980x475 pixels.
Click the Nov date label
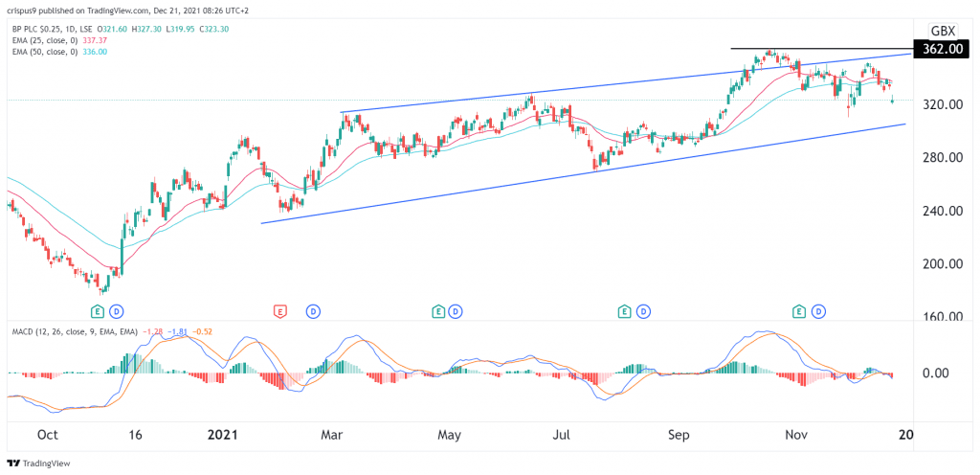point(795,435)
